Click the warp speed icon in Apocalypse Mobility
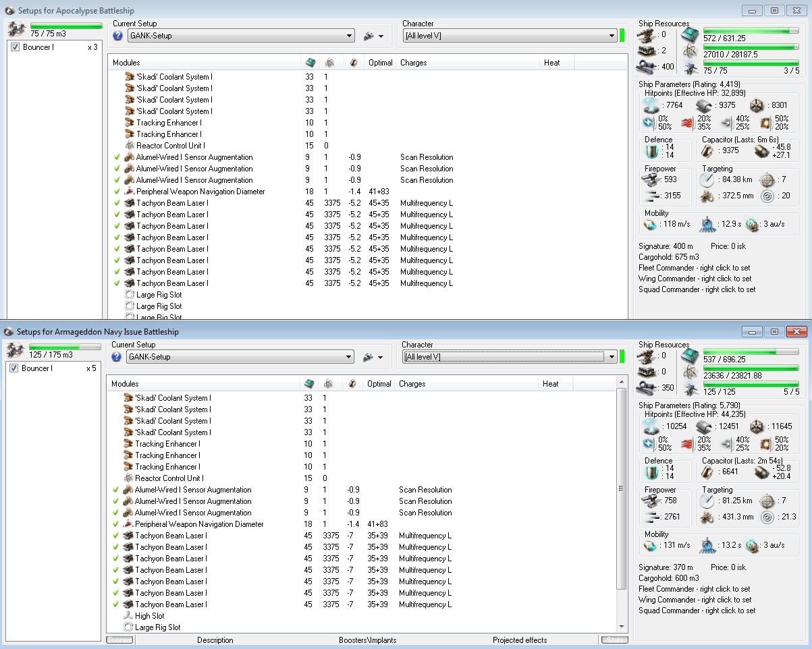 coord(752,224)
